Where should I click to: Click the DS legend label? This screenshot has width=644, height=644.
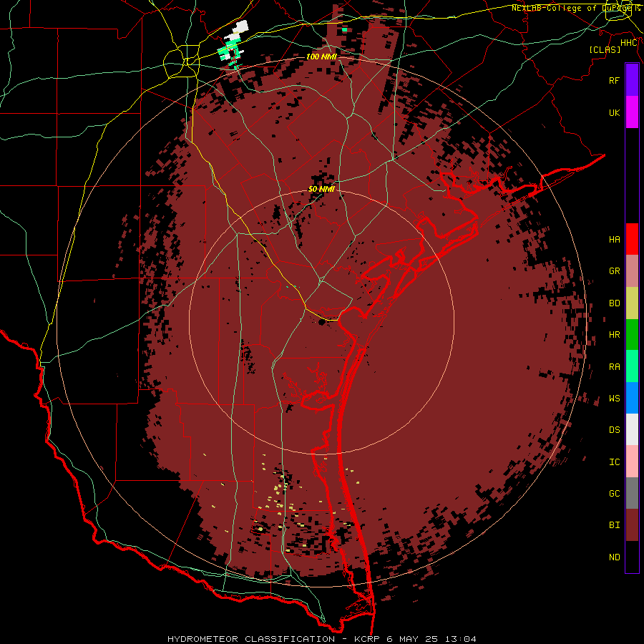(x=614, y=430)
